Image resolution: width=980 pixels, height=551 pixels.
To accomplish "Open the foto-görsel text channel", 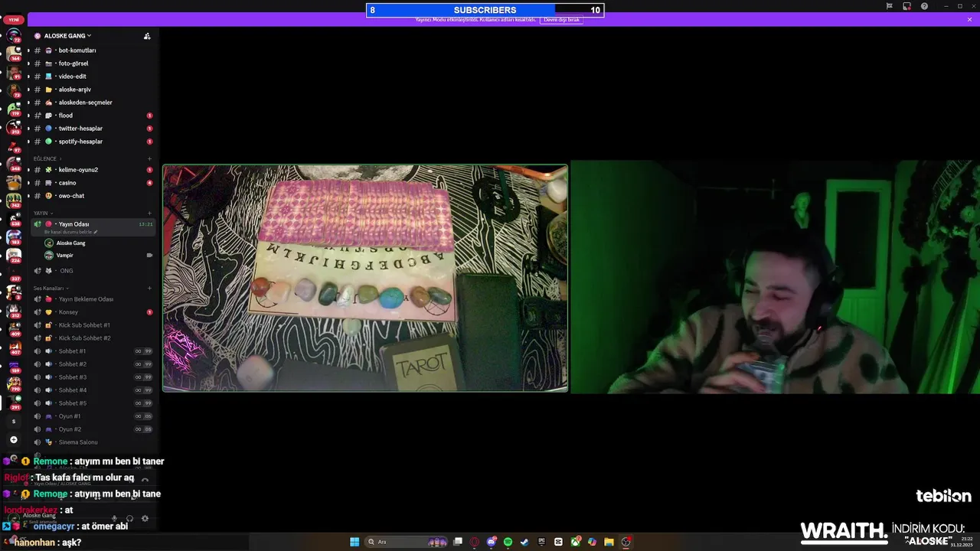I will (x=92, y=64).
